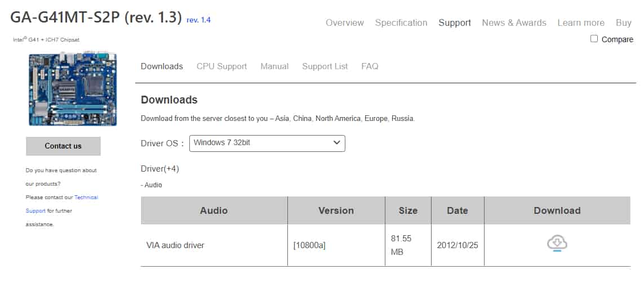Tick the Compare checkbox
The width and height of the screenshot is (644, 283).
point(594,39)
